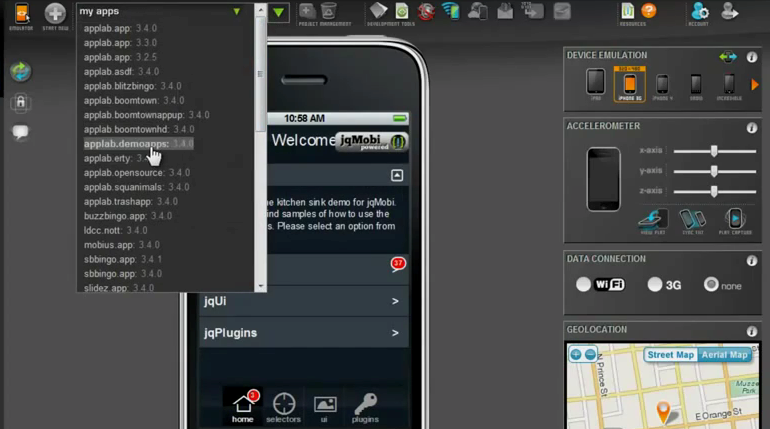Click the add project icon under Project Management
This screenshot has width=770, height=429.
(307, 11)
